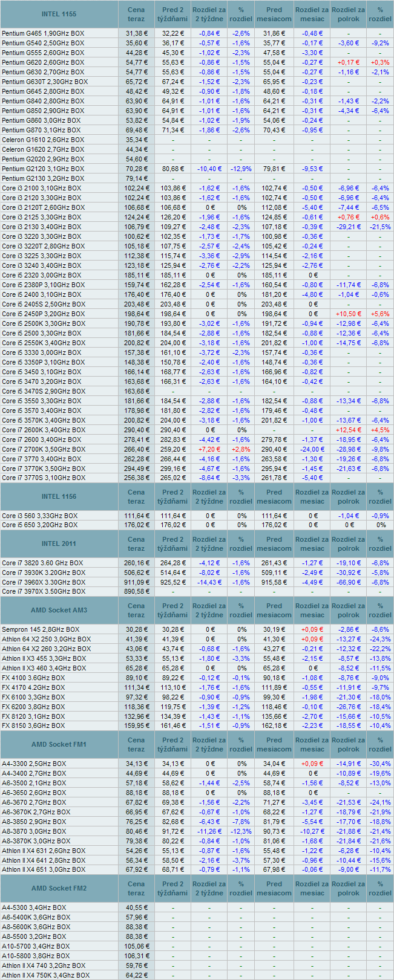The width and height of the screenshot is (394, 980).
Task: Click price "40,55 €" of A4-5300
Action: point(136,907)
